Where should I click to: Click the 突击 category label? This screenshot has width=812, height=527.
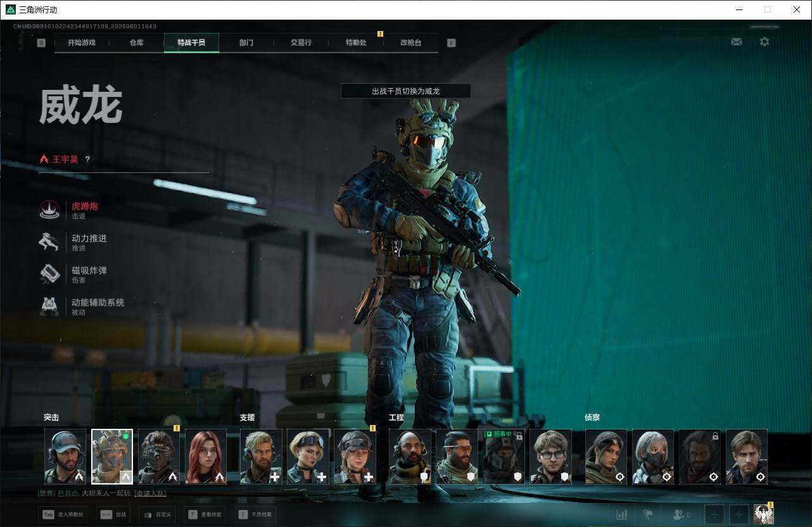pyautogui.click(x=51, y=417)
